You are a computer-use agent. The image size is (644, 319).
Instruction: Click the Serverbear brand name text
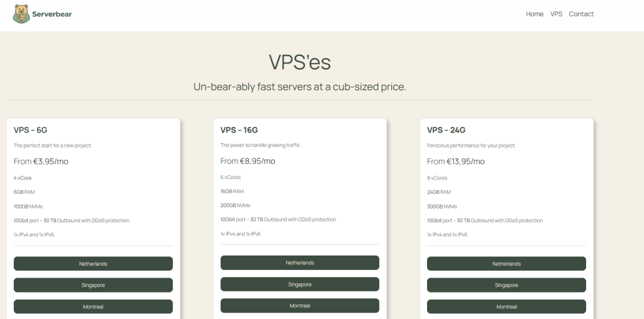point(52,14)
